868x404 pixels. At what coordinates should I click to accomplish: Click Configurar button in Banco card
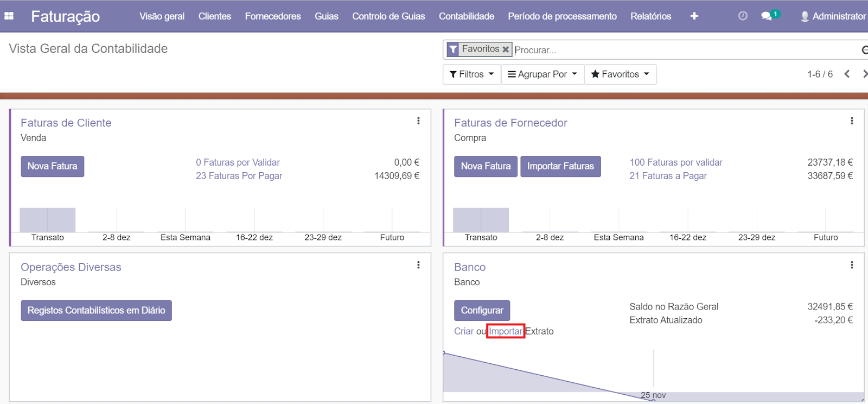482,311
